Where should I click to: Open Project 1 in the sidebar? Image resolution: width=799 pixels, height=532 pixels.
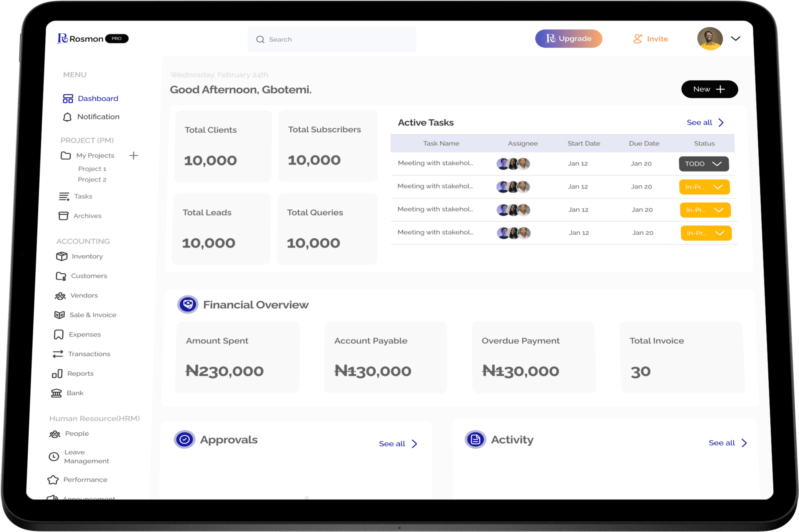tap(92, 169)
